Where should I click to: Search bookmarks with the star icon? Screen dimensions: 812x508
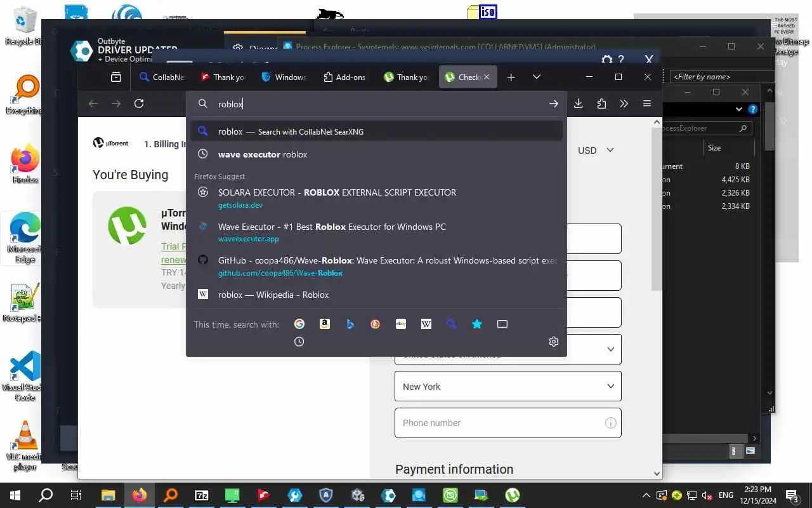pyautogui.click(x=477, y=324)
